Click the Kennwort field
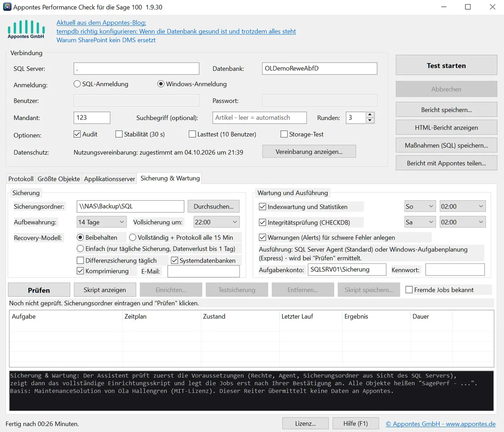Screen dimensions: 504x432 point(455,270)
